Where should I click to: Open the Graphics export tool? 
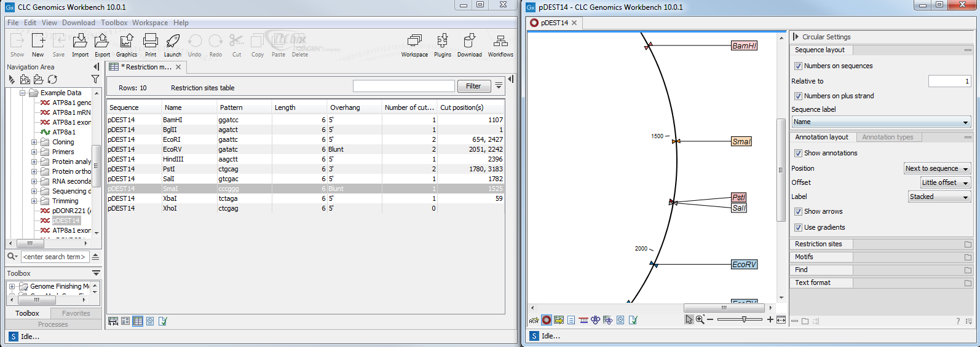(127, 42)
